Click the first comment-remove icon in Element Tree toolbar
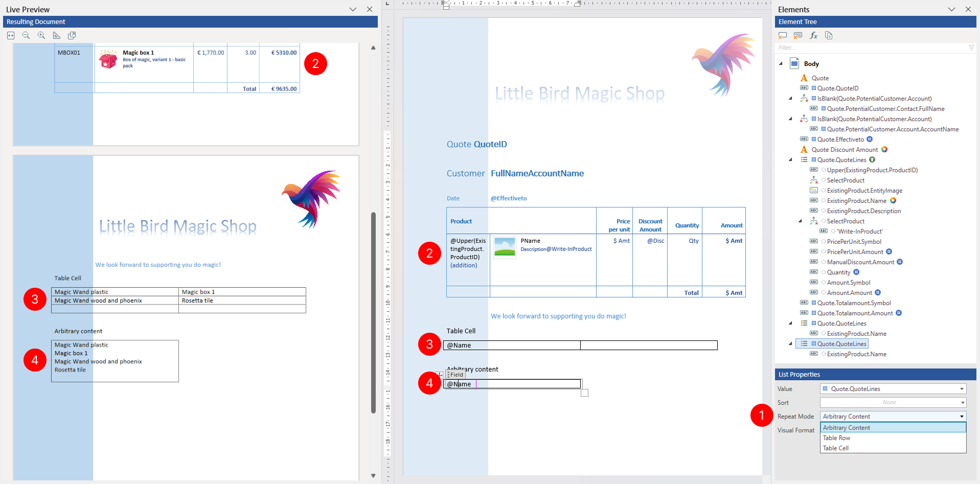This screenshot has height=484, width=980. (x=783, y=35)
